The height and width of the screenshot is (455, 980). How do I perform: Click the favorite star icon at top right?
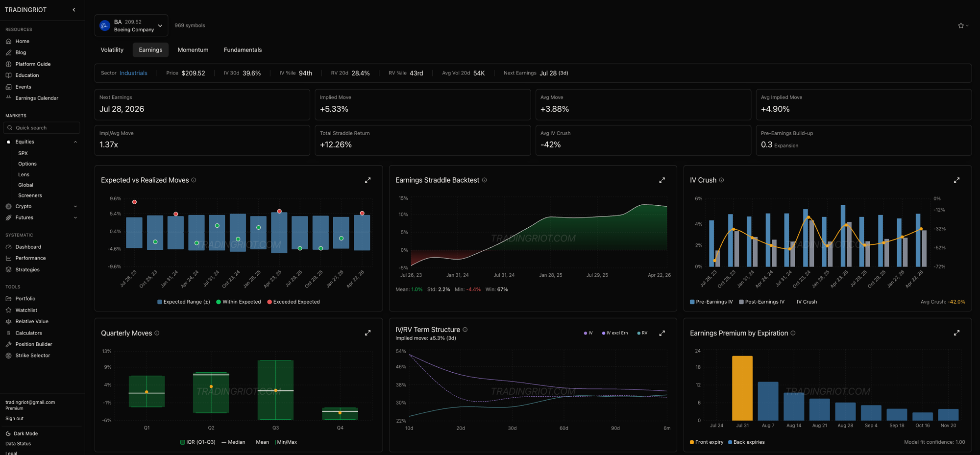pyautogui.click(x=961, y=25)
